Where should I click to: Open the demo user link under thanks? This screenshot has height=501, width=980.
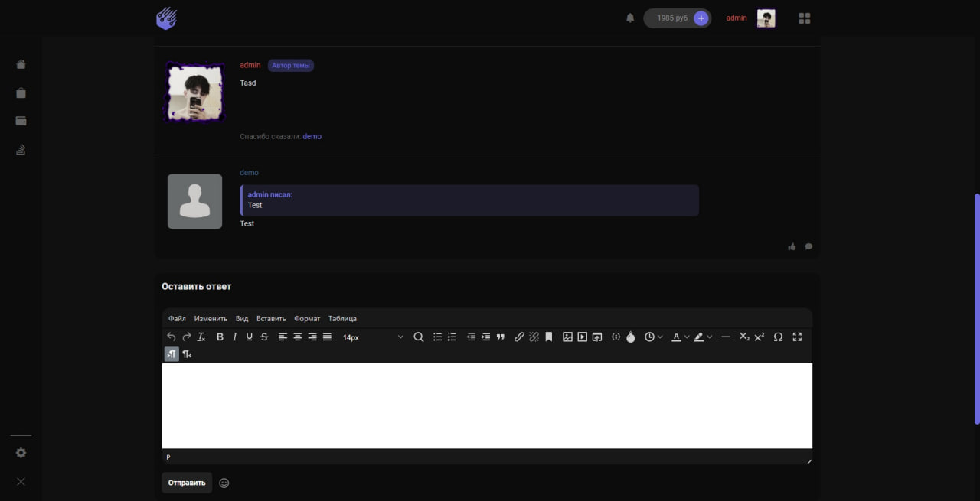click(312, 137)
